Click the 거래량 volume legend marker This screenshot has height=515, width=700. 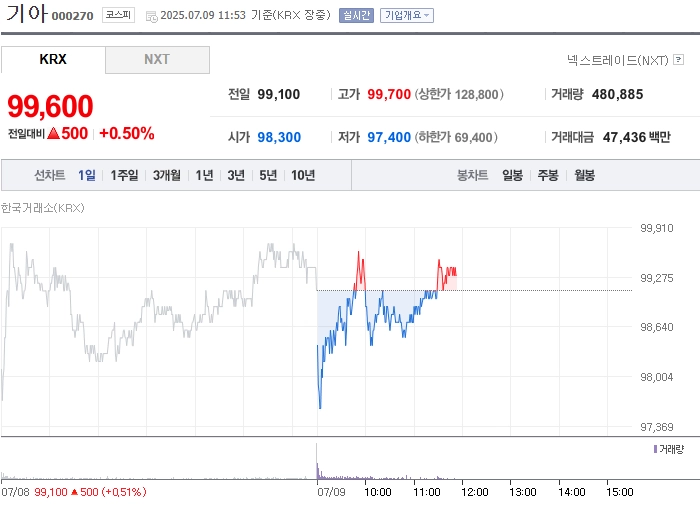click(655, 449)
